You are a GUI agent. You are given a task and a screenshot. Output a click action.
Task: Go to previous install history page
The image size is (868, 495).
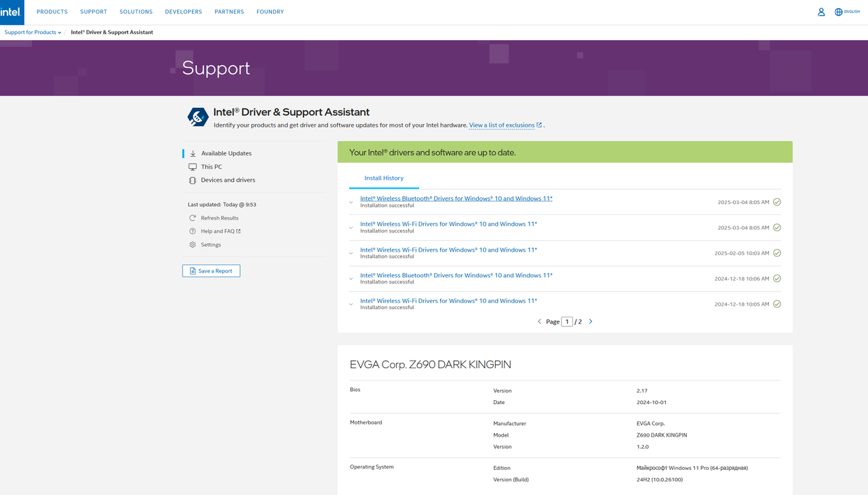(x=540, y=321)
